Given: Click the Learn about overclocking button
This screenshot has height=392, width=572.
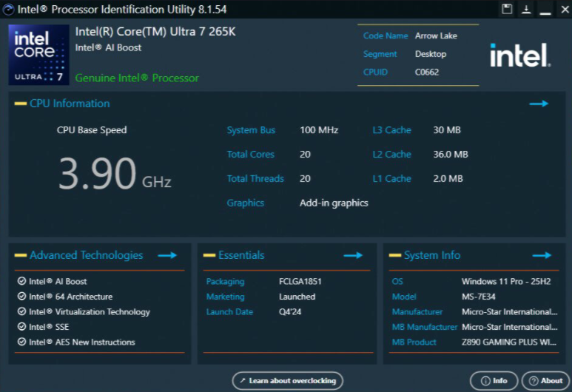Looking at the screenshot, I should click(287, 381).
